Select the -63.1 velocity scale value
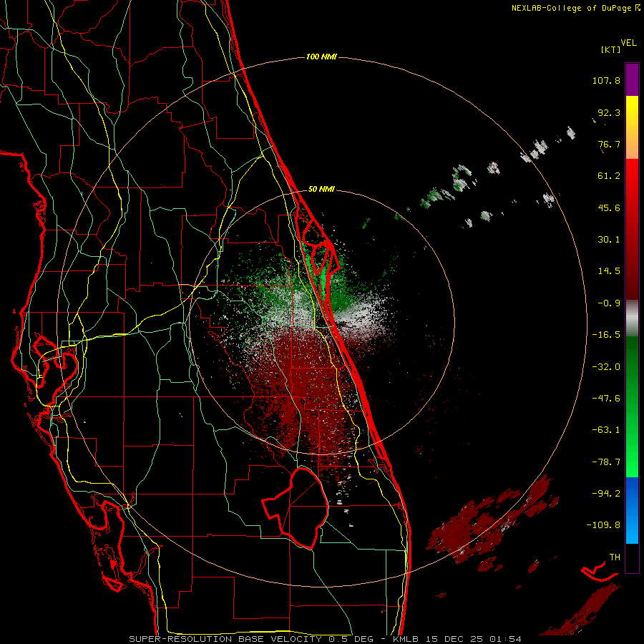The image size is (644, 644). click(x=606, y=430)
